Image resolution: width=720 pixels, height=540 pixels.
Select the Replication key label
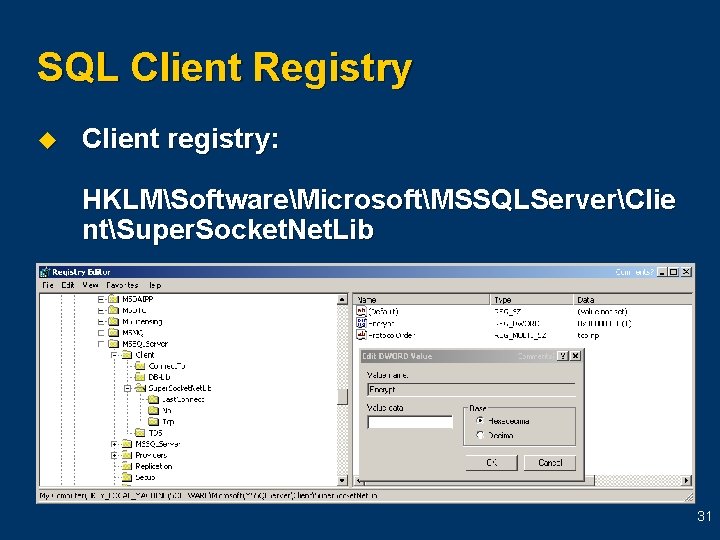(154, 466)
